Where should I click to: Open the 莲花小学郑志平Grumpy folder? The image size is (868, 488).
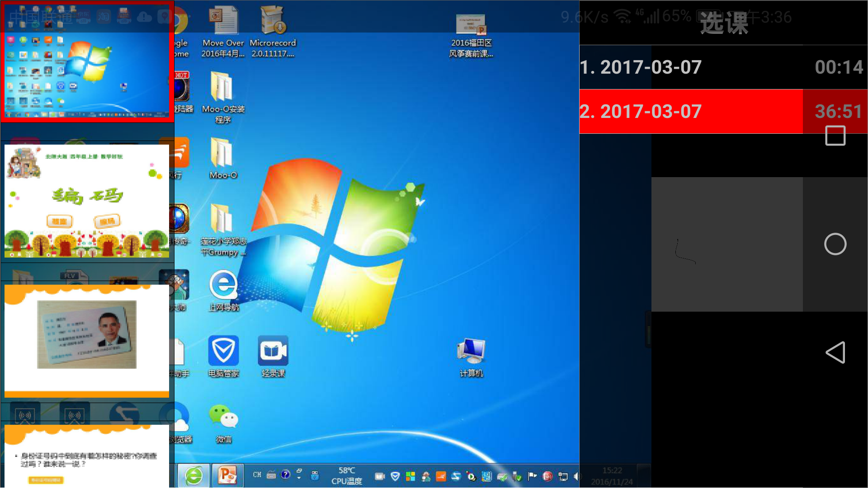[x=223, y=230]
